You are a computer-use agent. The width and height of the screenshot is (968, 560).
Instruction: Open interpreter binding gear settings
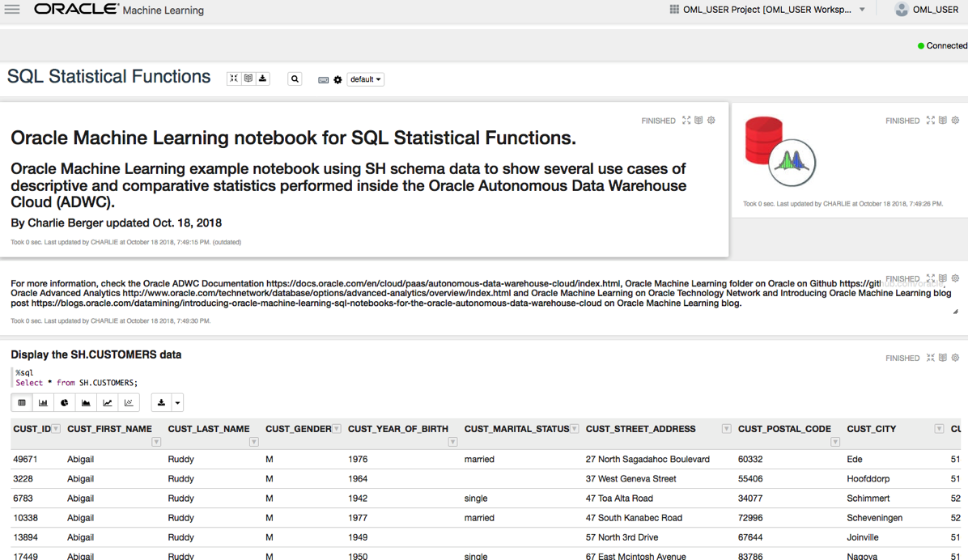pos(338,79)
